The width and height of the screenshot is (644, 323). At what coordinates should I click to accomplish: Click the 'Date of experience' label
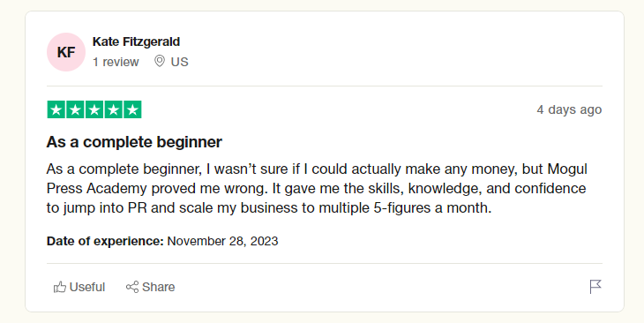click(x=105, y=241)
